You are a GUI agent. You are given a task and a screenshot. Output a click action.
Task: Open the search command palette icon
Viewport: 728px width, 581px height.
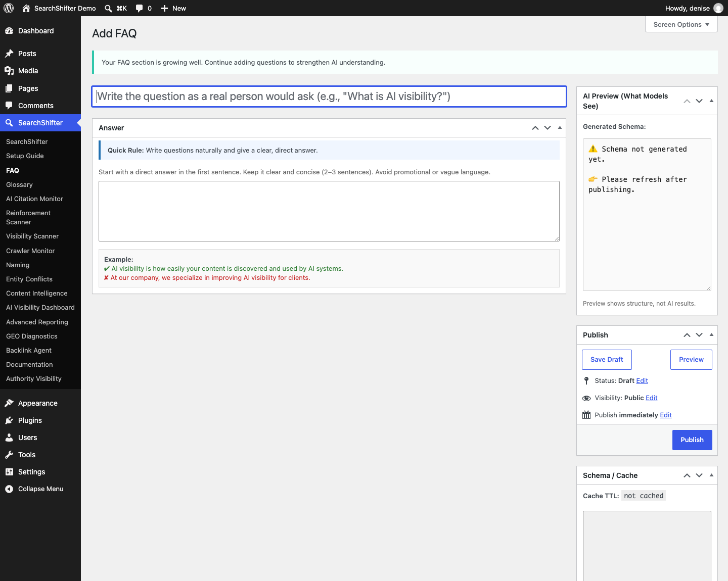108,8
